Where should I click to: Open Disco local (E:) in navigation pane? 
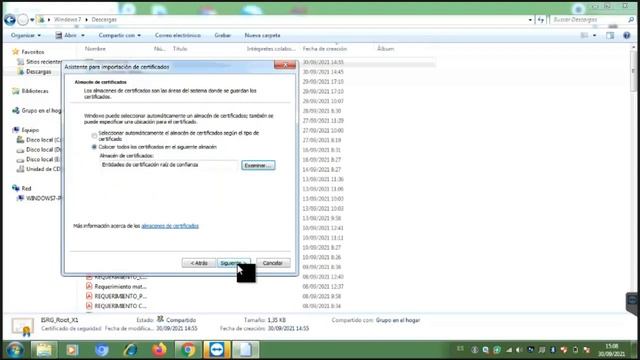point(43,160)
